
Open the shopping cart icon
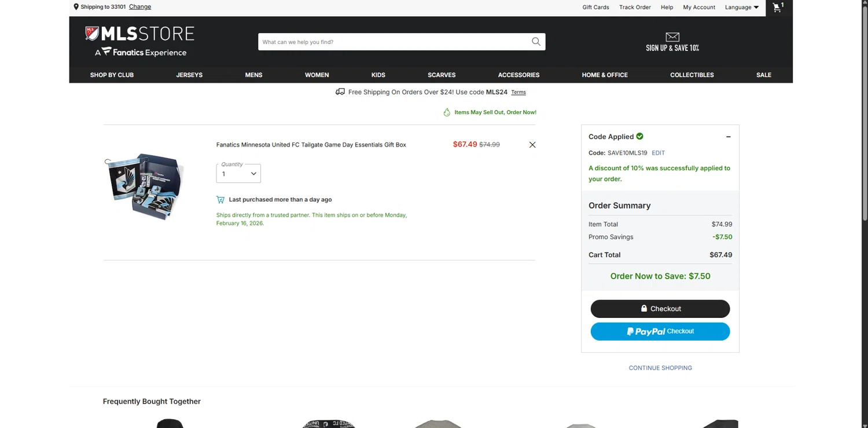(x=777, y=8)
